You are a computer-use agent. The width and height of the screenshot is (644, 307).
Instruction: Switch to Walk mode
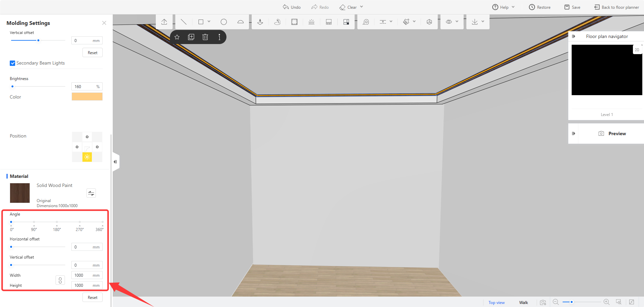tap(524, 303)
